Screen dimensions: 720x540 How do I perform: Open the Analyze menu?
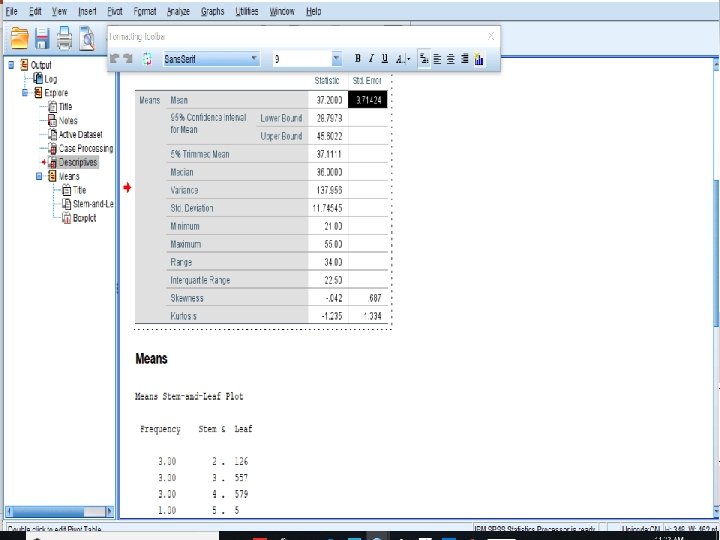click(178, 11)
